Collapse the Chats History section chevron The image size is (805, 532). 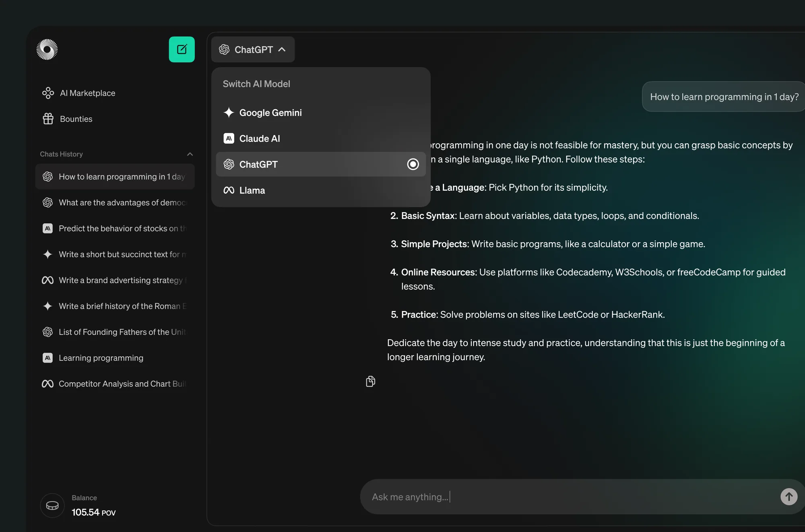coord(190,154)
